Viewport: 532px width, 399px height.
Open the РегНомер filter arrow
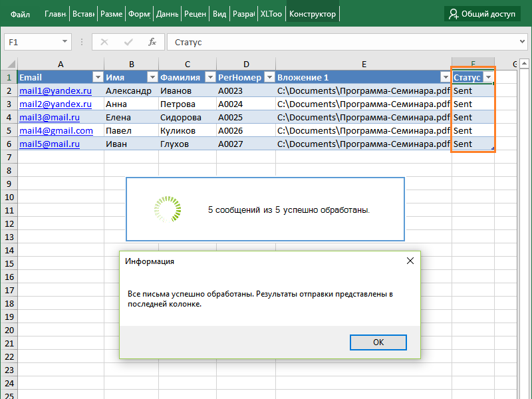(269, 77)
